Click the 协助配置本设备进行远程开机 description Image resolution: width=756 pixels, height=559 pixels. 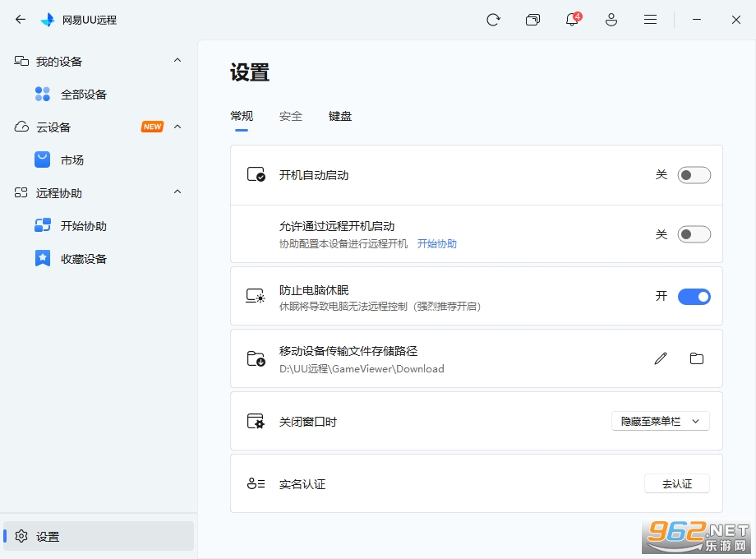(343, 244)
